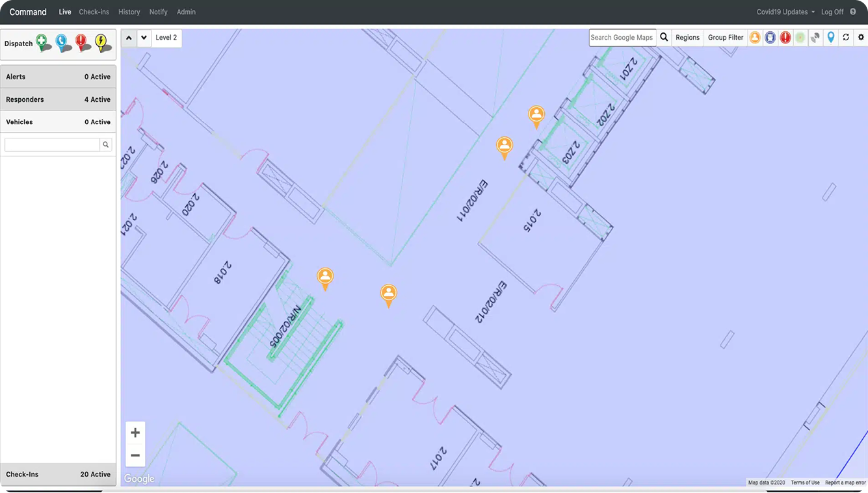Expand the Responders section
The width and height of the screenshot is (868, 493).
59,99
